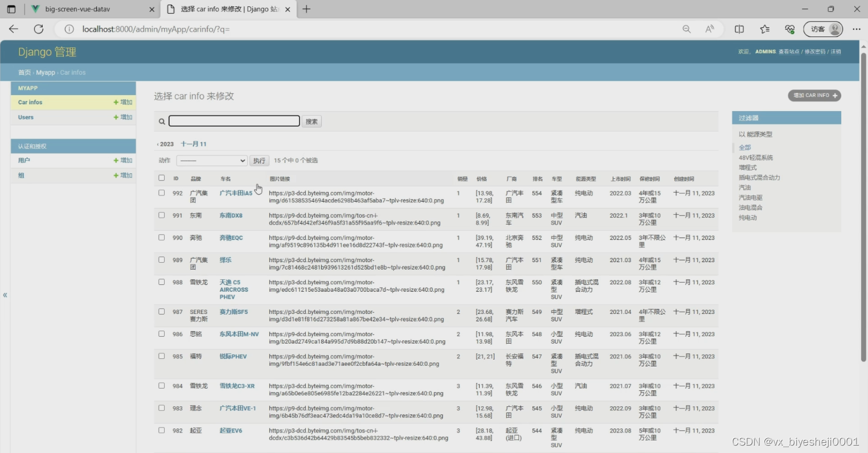Close the Django car info tab
The width and height of the screenshot is (868, 453).
[288, 9]
